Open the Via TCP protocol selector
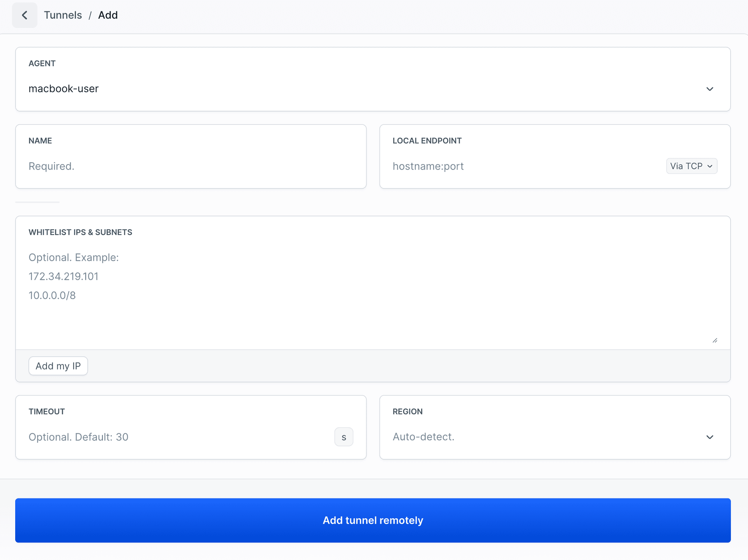 [x=691, y=166]
